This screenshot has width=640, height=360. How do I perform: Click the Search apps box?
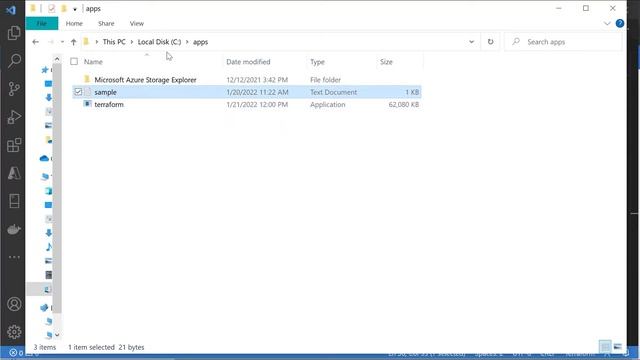(x=563, y=42)
